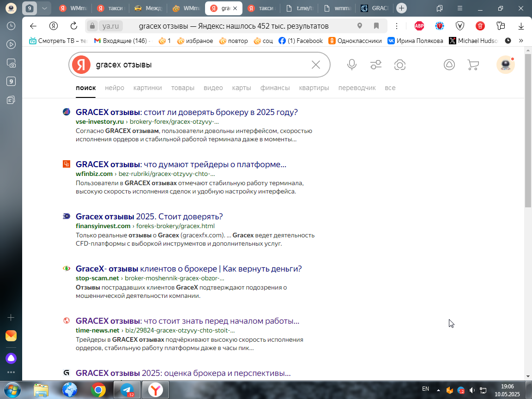
Task: Switch to the t.me browser tab
Action: pyautogui.click(x=299, y=8)
